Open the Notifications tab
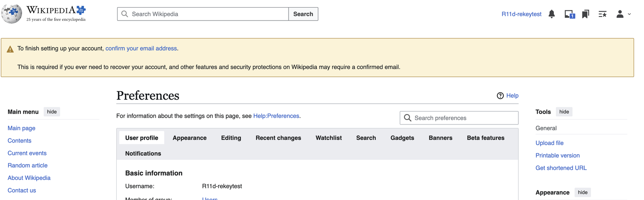Viewport: 644px width, 200px height. 143,153
